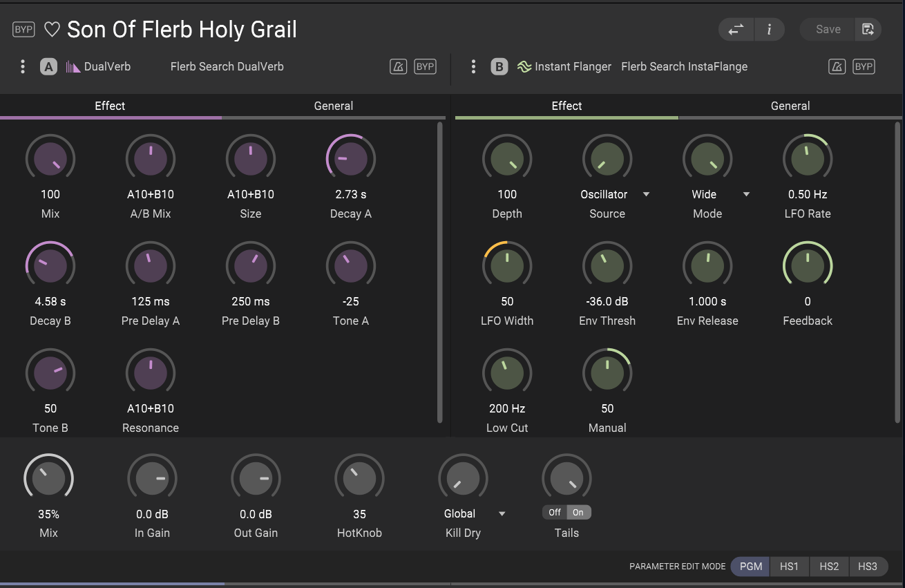The image size is (905, 588).
Task: Click the LFO Rate knob
Action: click(808, 159)
